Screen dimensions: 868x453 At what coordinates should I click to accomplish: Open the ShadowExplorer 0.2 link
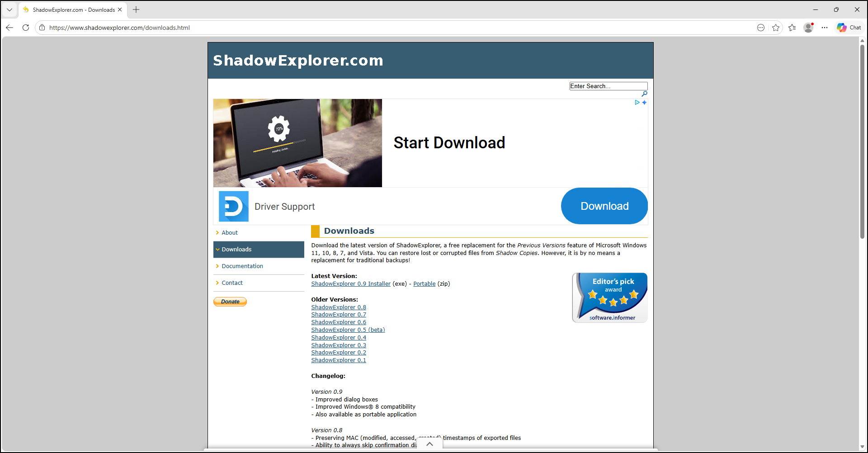click(x=339, y=353)
